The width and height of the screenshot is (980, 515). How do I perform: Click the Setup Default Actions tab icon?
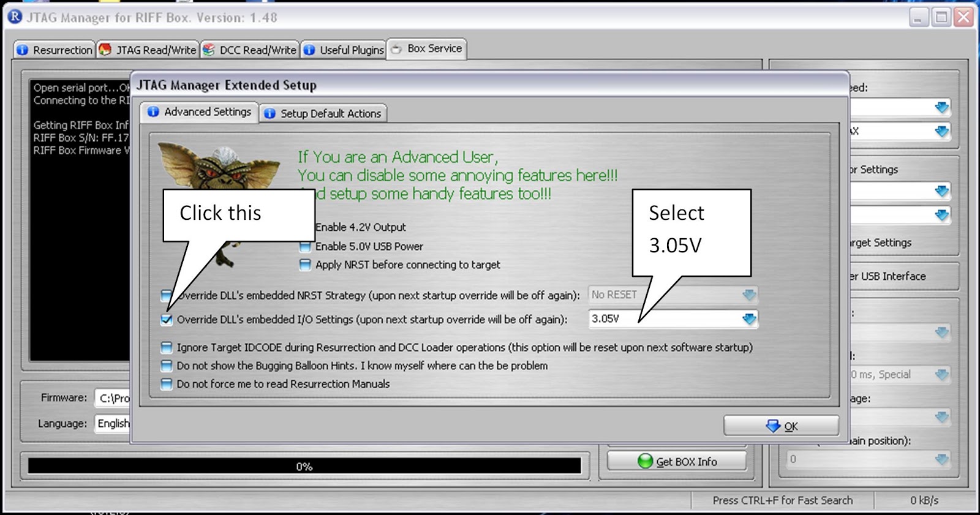(x=269, y=113)
